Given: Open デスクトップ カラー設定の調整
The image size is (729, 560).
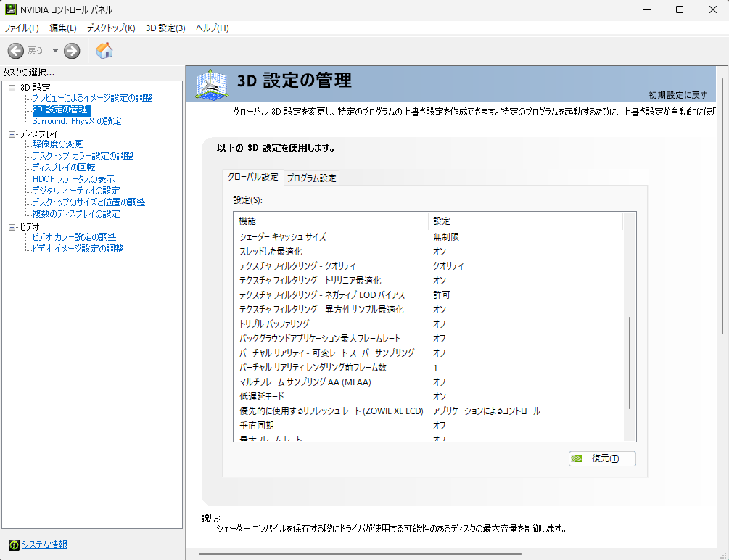Looking at the screenshot, I should tap(83, 156).
